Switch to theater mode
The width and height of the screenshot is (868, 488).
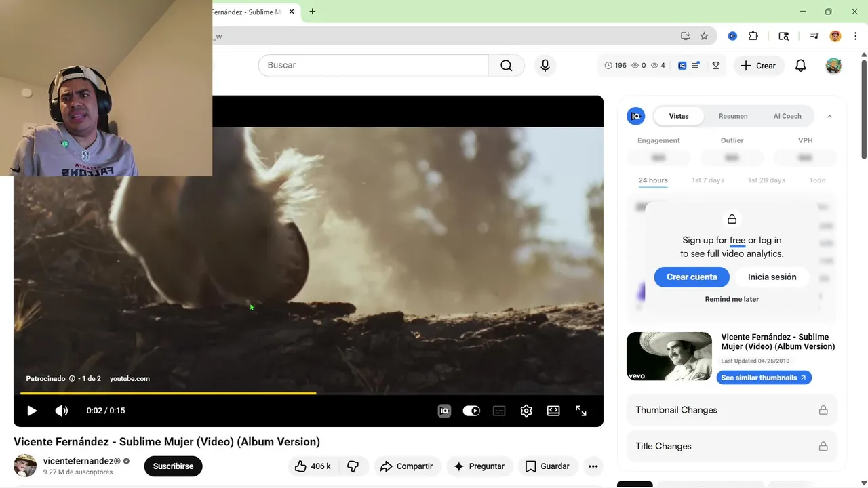click(x=553, y=411)
